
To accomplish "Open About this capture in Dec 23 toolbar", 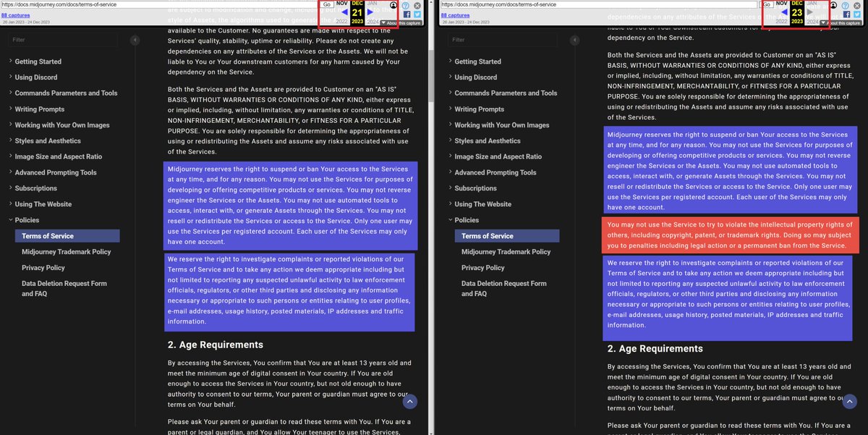I will point(841,23).
